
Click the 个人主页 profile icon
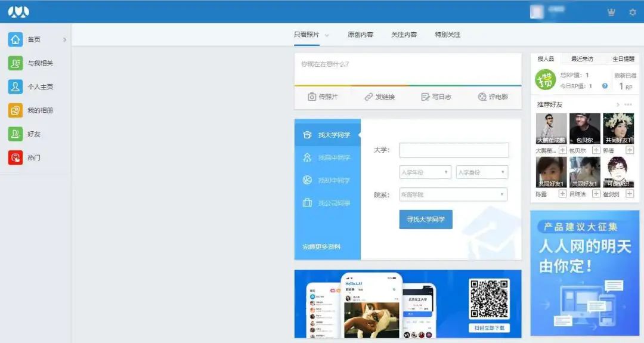tap(15, 86)
